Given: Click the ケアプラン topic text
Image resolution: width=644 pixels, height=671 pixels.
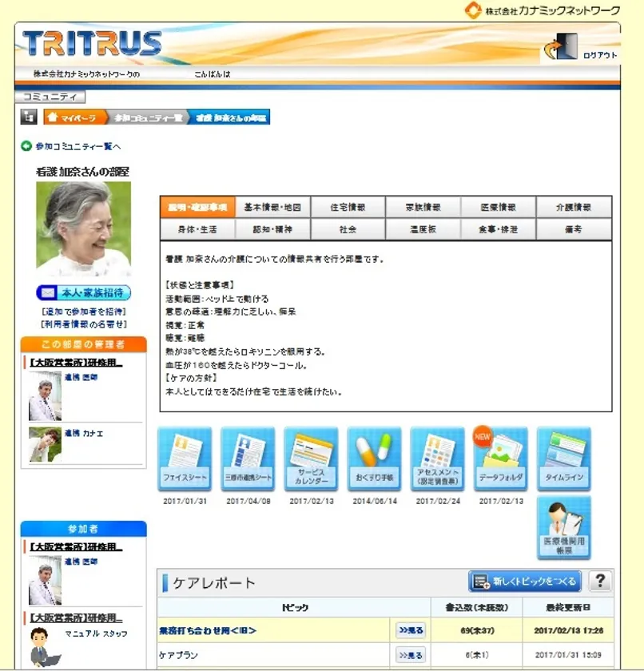Looking at the screenshot, I should tap(178, 655).
